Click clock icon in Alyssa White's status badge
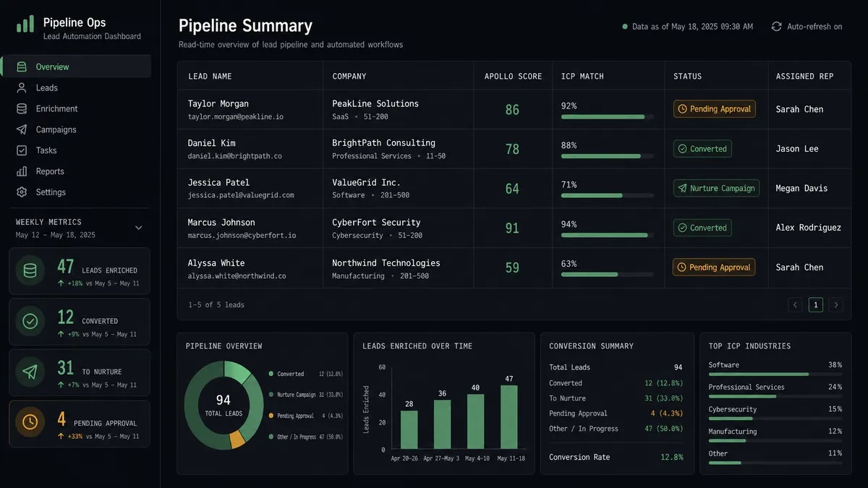This screenshot has height=488, width=868. (681, 267)
